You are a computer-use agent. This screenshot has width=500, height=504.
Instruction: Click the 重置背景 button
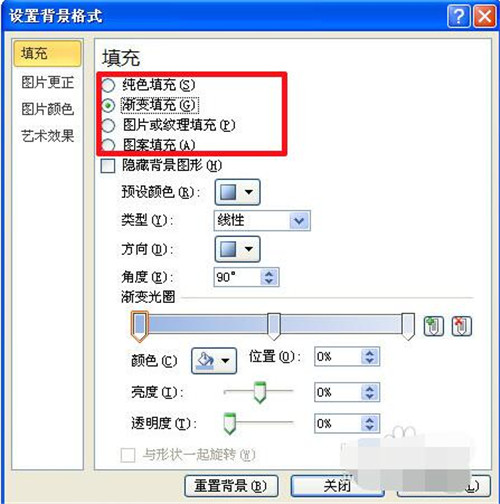(x=231, y=486)
